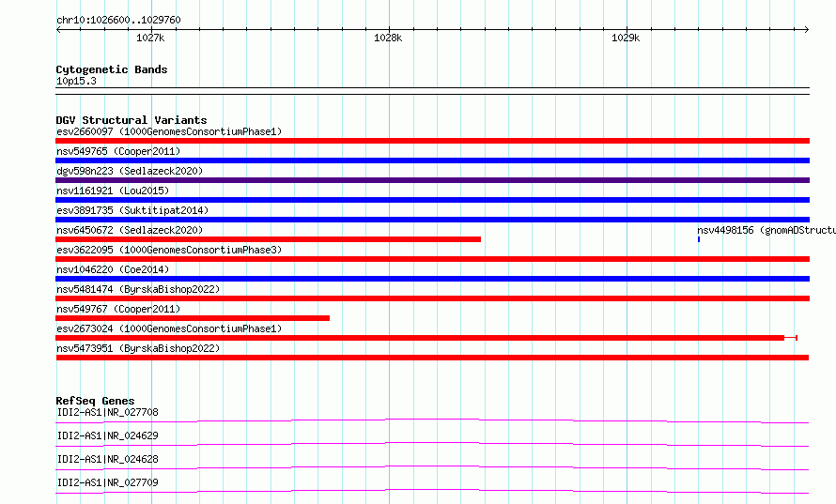The height and width of the screenshot is (504, 836).
Task: Click the dgv598n223 (Sedlazeck2020) label
Action: (130, 171)
